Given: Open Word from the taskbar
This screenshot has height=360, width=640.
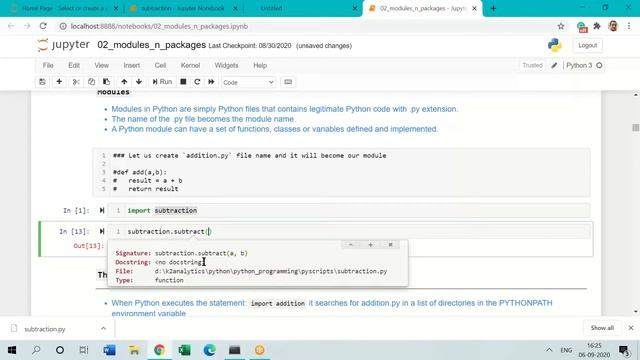Looking at the screenshot, I should 109,350.
